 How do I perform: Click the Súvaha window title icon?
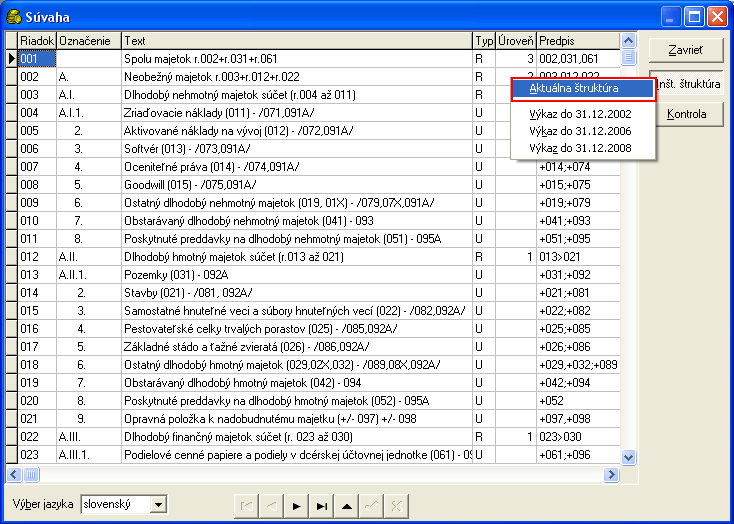[x=14, y=17]
